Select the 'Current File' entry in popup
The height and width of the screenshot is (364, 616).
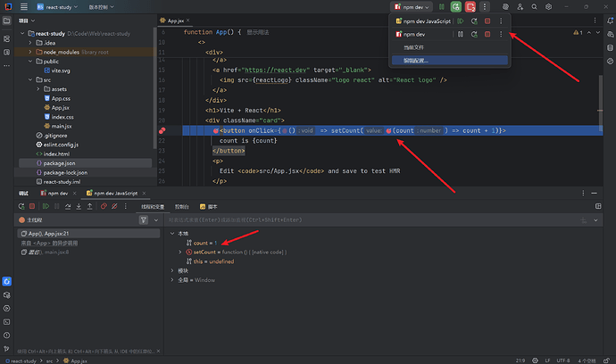450,47
